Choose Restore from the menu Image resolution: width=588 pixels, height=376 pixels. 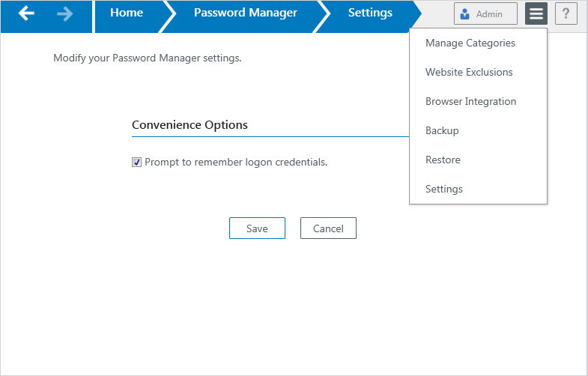click(x=443, y=160)
